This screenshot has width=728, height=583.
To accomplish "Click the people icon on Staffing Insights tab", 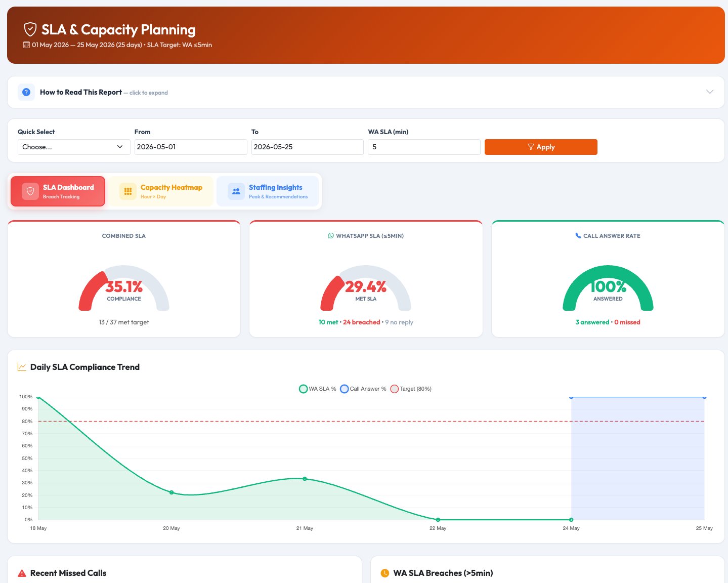I will 236,191.
